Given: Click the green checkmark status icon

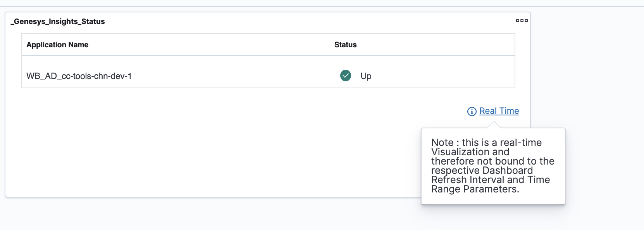Looking at the screenshot, I should [x=345, y=76].
